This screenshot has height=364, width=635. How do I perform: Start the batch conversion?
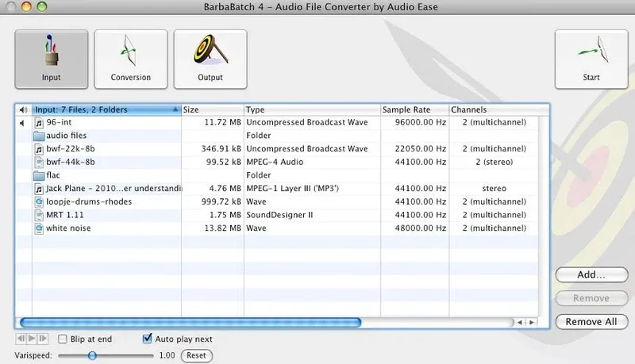[591, 59]
